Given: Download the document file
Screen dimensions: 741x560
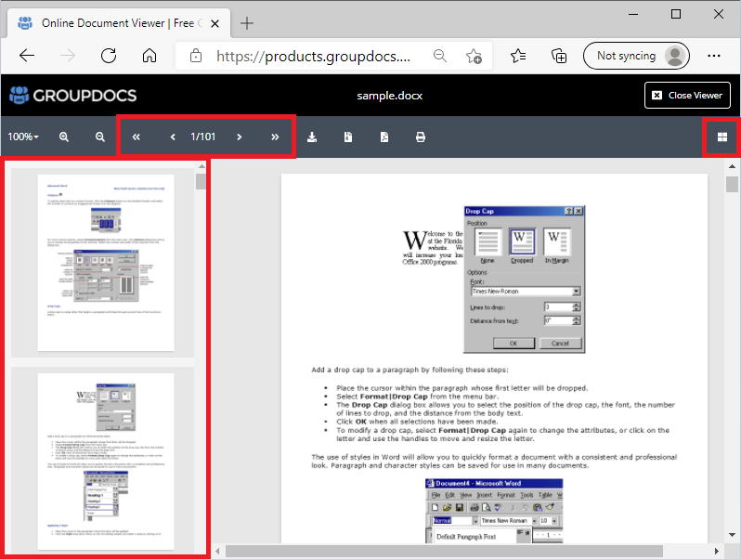Looking at the screenshot, I should point(312,137).
